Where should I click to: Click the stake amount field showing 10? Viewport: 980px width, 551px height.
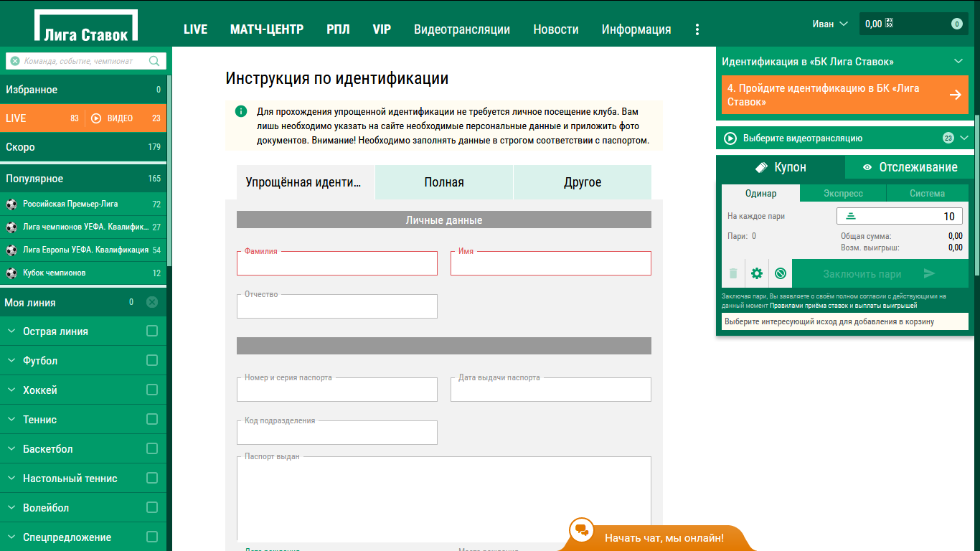[900, 216]
